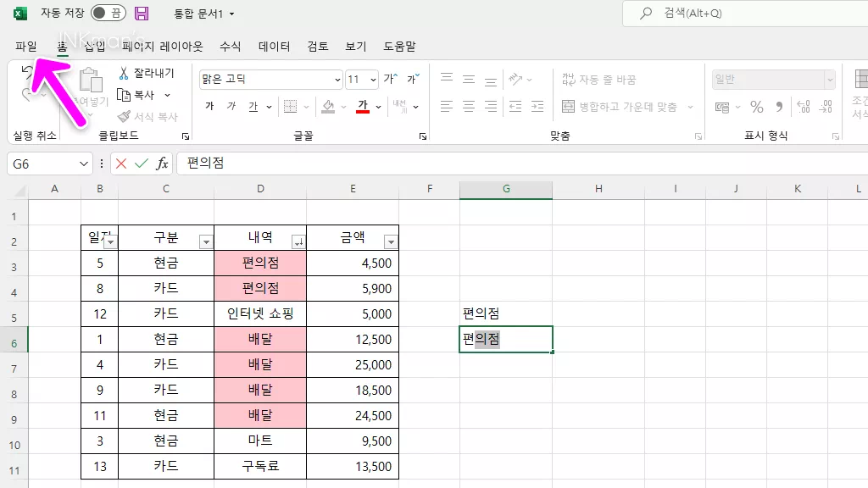
Task: Open clipboard group dialog launcher
Action: [x=186, y=136]
